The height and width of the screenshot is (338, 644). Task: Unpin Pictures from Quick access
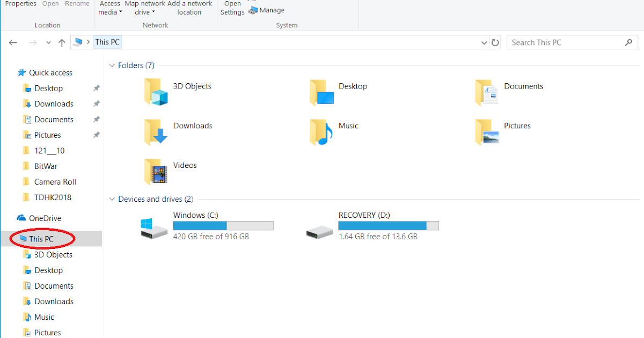pos(96,135)
